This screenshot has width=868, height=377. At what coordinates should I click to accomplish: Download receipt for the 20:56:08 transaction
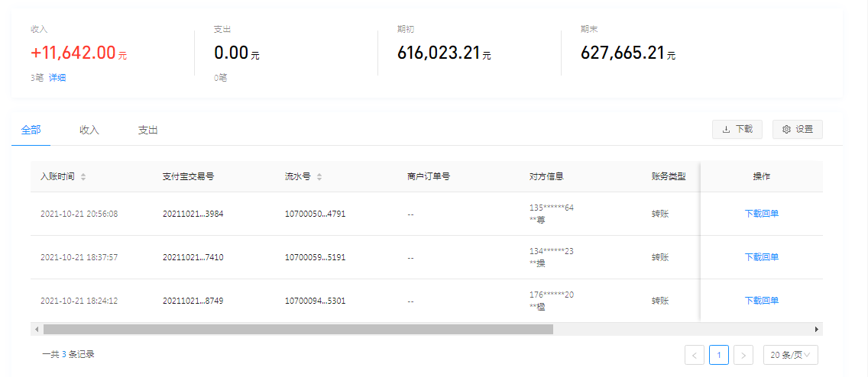click(x=761, y=214)
